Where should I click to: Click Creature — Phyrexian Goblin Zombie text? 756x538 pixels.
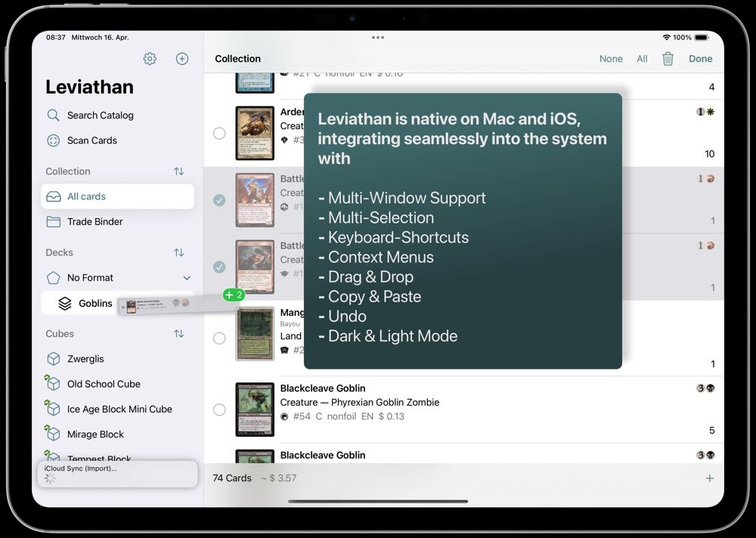[360, 402]
